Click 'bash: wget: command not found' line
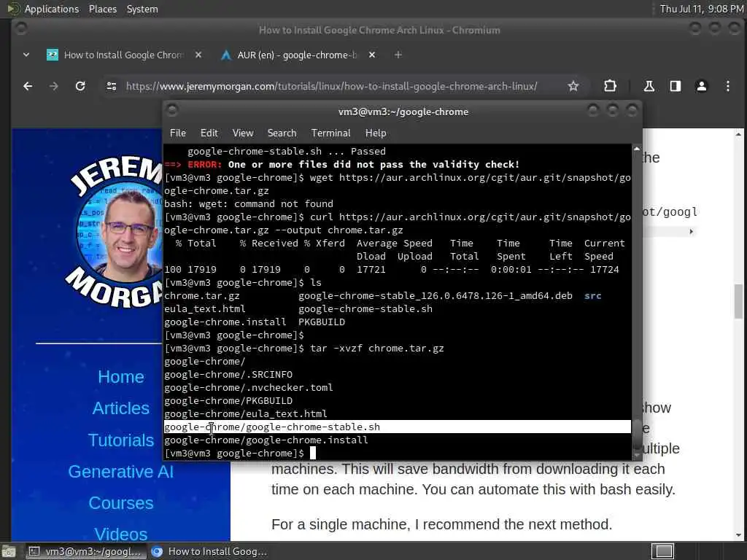 (249, 204)
